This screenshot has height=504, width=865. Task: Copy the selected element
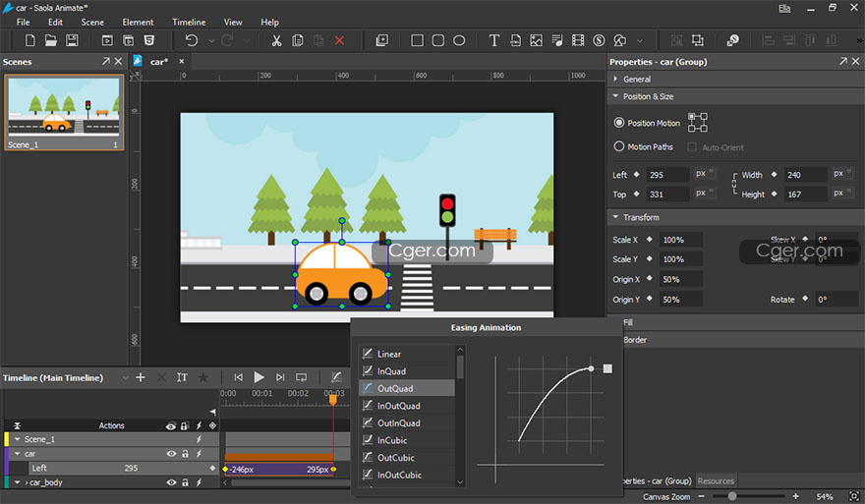297,40
